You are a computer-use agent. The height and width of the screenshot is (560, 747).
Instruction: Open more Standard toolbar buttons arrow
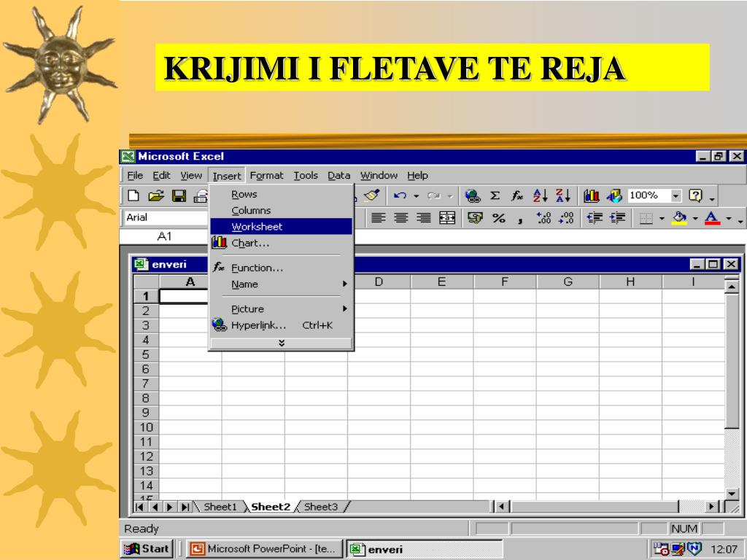pos(712,198)
